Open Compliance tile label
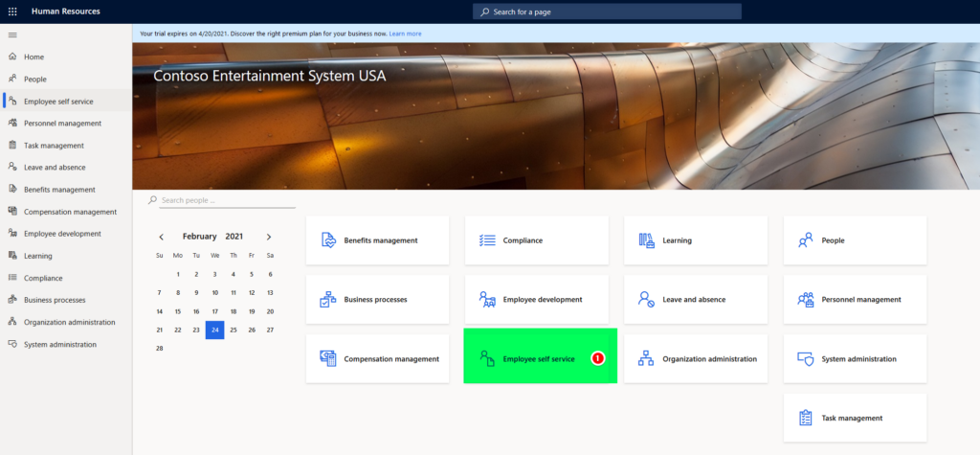 pos(523,240)
